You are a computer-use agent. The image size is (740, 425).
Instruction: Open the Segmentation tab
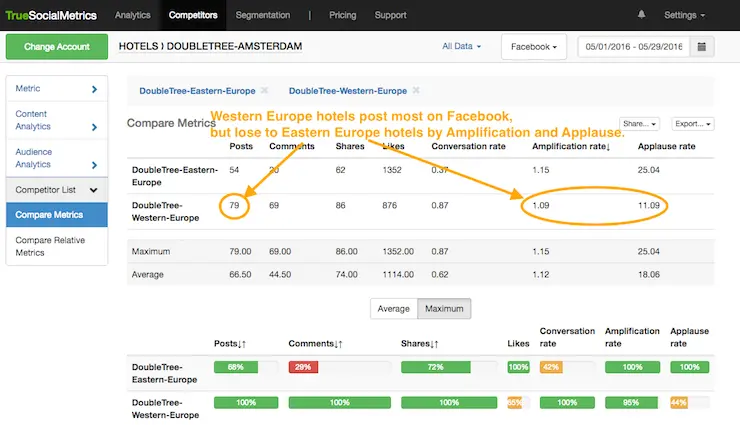263,16
